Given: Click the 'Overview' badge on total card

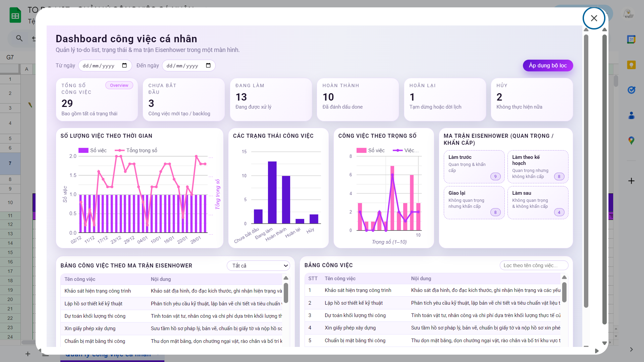Looking at the screenshot, I should [x=119, y=85].
